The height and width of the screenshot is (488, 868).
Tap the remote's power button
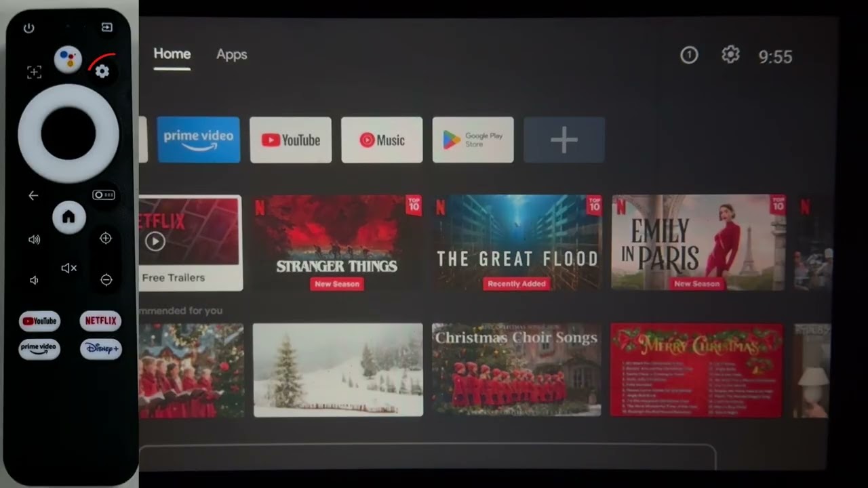coord(28,28)
